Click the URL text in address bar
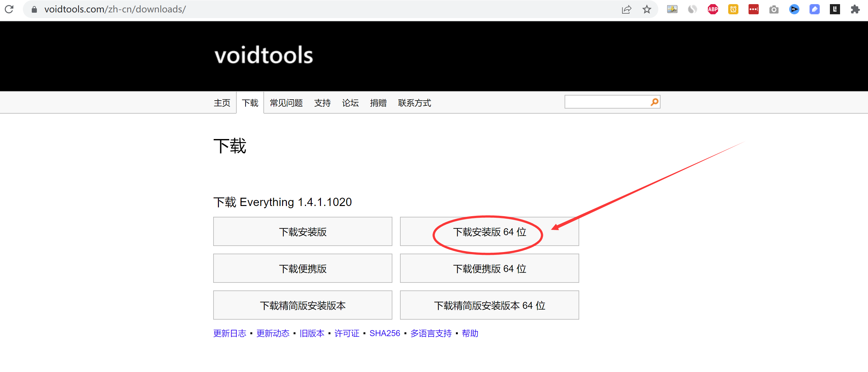This screenshot has width=868, height=372. pos(115,9)
